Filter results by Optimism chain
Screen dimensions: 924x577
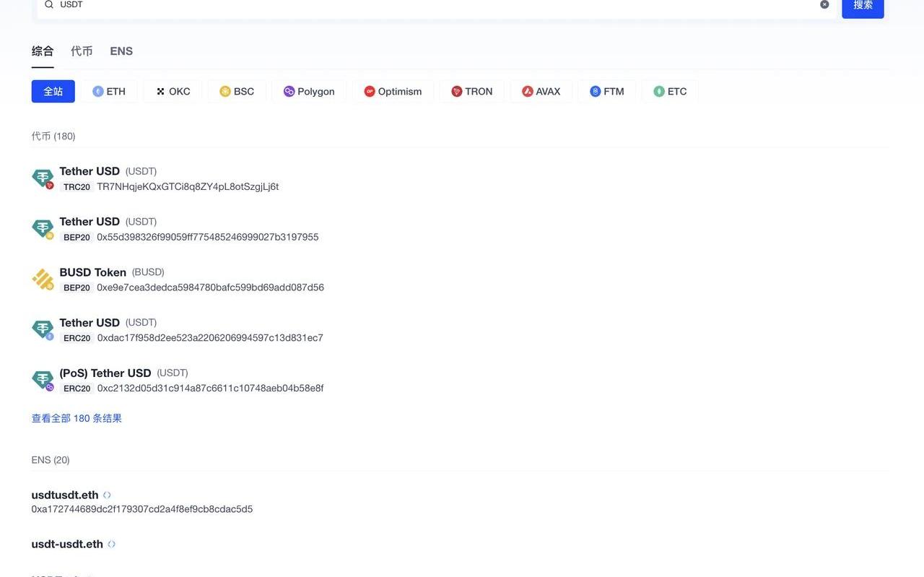(393, 92)
